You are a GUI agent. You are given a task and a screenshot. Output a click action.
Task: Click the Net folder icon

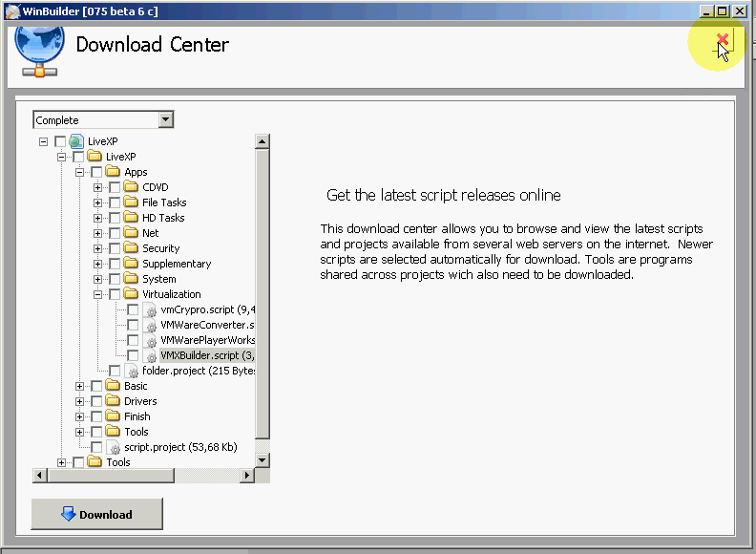[x=131, y=233]
